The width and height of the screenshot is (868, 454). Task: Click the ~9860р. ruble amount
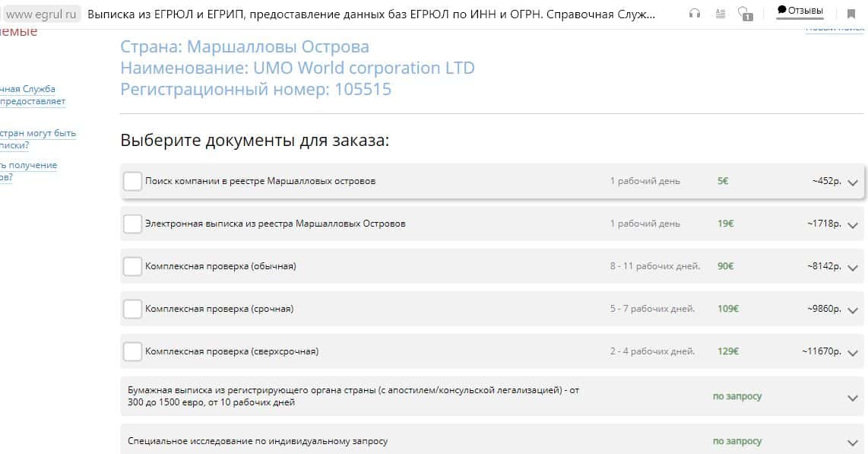(824, 309)
